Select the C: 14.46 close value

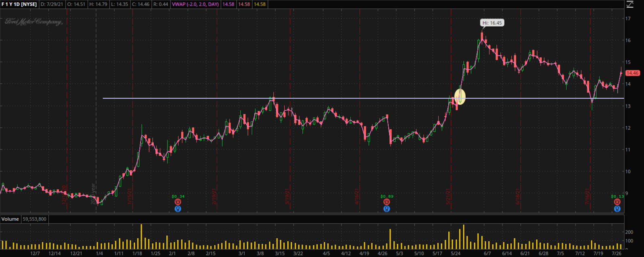[x=141, y=4]
